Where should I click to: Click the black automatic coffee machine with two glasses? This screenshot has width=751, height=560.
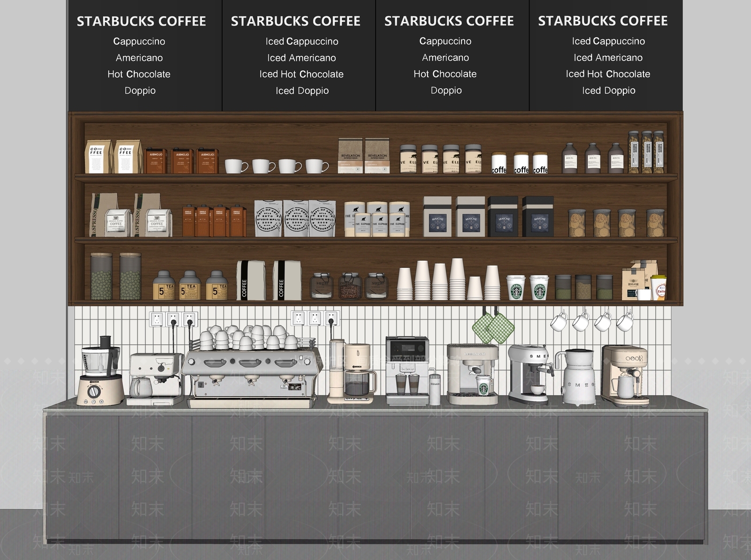click(407, 371)
